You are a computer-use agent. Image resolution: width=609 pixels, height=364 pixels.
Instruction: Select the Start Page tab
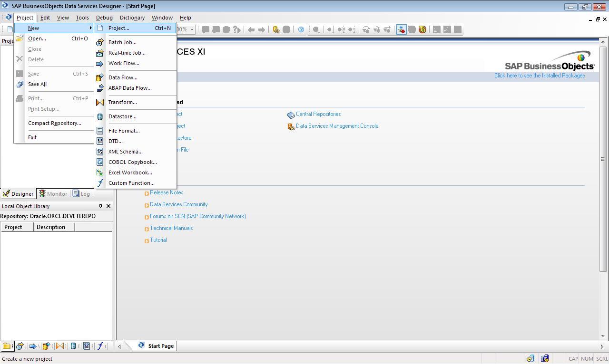coord(156,346)
